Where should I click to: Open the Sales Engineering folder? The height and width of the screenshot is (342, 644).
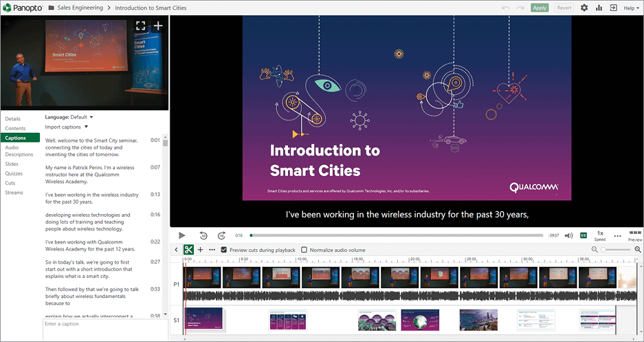[x=80, y=8]
